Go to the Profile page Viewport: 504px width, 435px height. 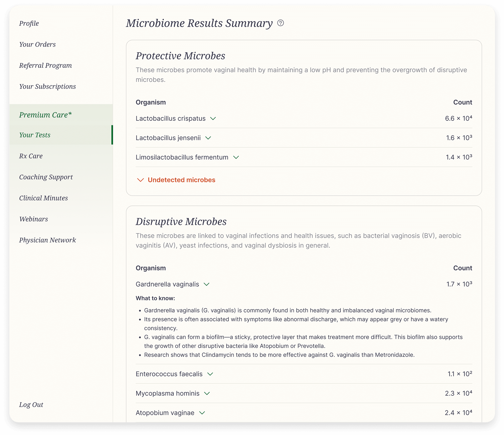[29, 23]
